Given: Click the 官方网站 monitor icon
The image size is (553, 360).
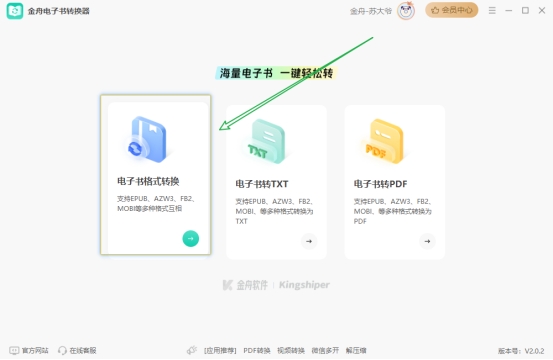Looking at the screenshot, I should click(x=14, y=350).
